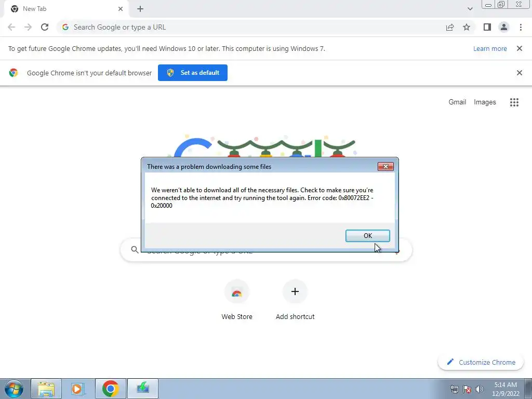Close the download problem dialog

(385, 166)
